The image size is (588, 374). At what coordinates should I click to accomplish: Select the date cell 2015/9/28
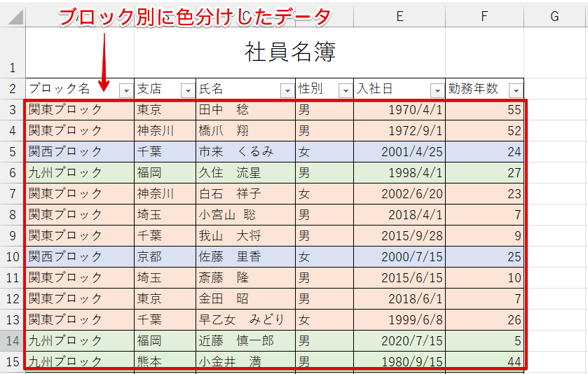coord(399,236)
